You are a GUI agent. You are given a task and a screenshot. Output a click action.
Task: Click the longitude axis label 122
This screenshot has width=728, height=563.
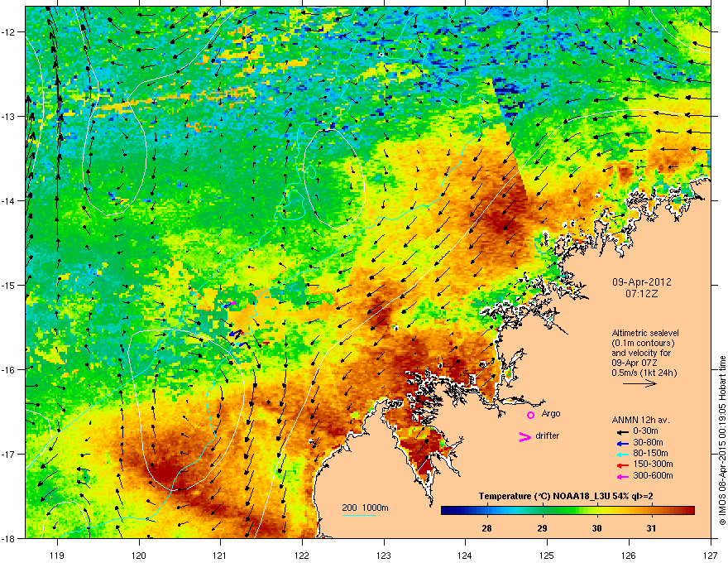pos(302,555)
